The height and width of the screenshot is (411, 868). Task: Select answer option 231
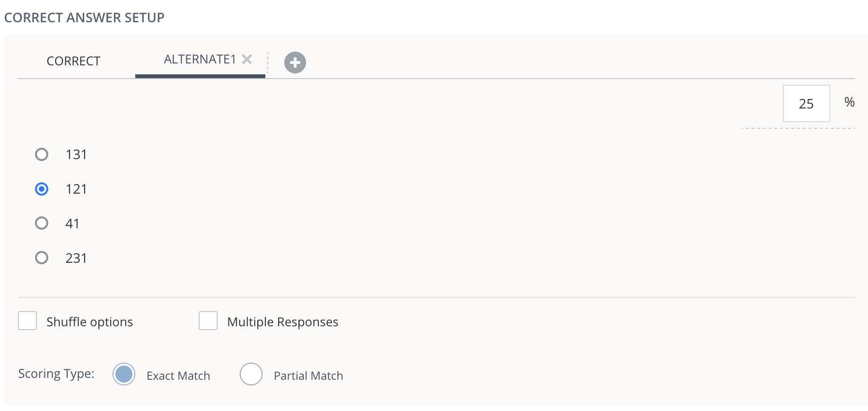point(42,258)
